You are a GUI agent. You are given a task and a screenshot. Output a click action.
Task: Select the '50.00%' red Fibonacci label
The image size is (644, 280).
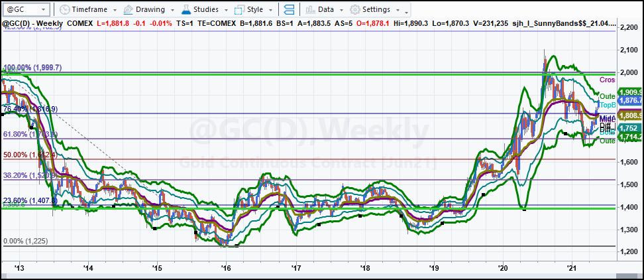[31, 155]
